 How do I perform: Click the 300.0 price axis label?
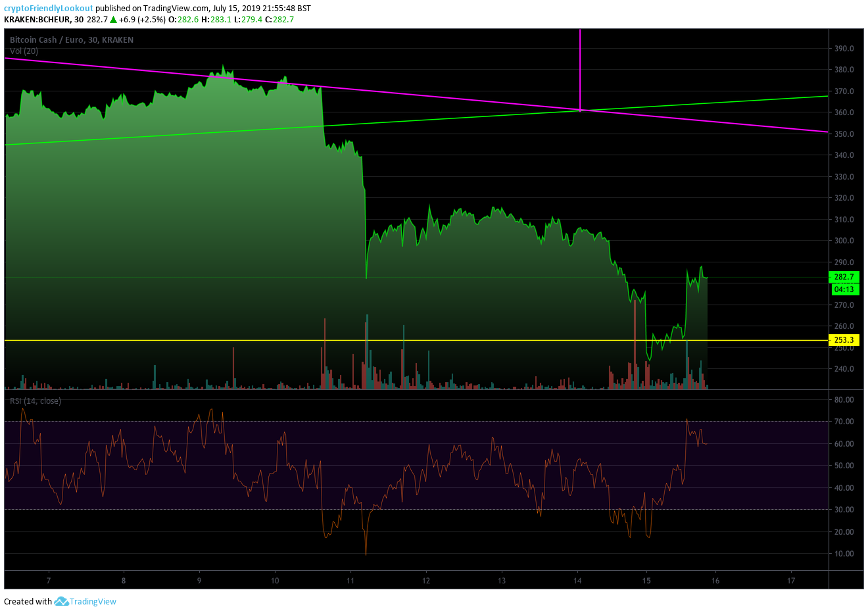(844, 241)
